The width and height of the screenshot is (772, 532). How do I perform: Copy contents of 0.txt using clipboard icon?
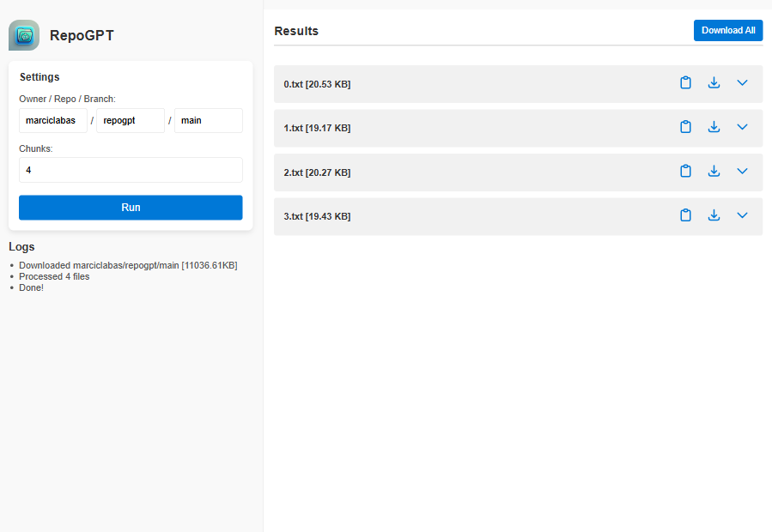coord(685,83)
